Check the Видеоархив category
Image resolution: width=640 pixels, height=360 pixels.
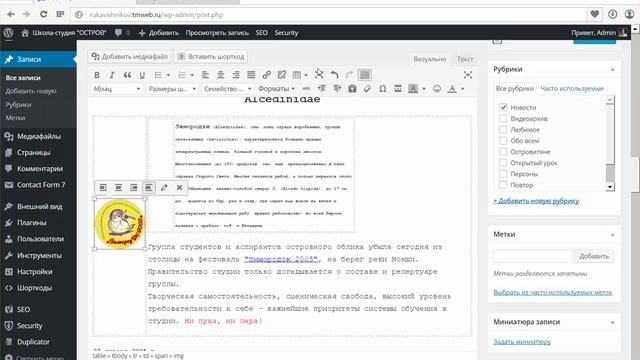(503, 118)
